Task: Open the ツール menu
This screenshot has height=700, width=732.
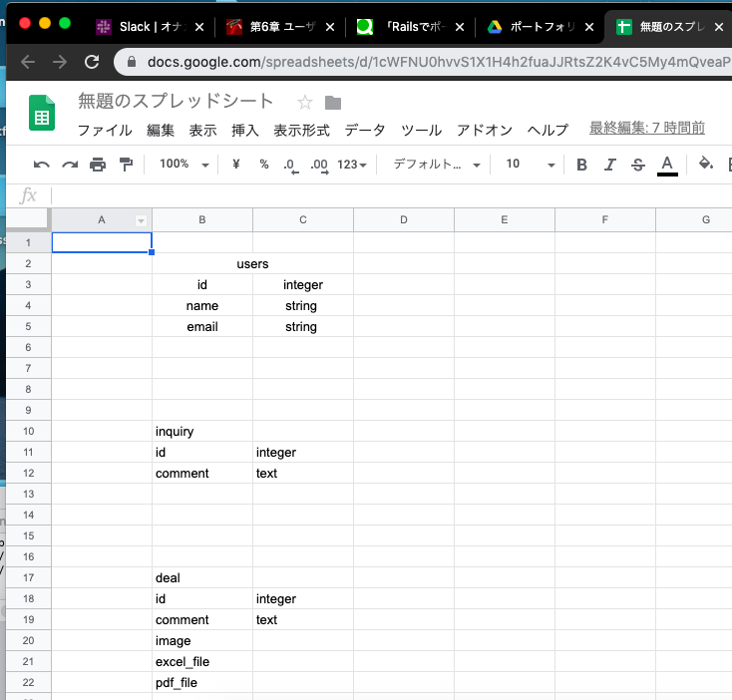Action: 421,130
